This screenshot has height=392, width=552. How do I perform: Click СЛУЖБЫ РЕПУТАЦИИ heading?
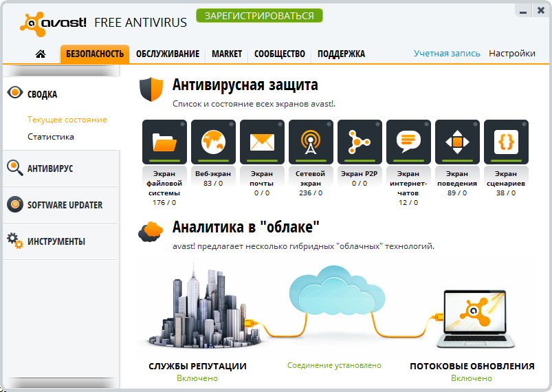[197, 367]
